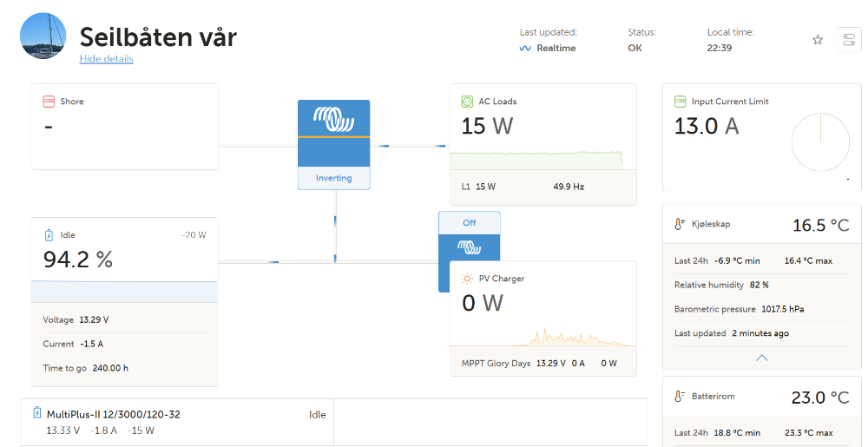Select the MultiPlus-II 12/3000/120-32 row
Viewport: 868px width, 447px height.
pos(177,422)
